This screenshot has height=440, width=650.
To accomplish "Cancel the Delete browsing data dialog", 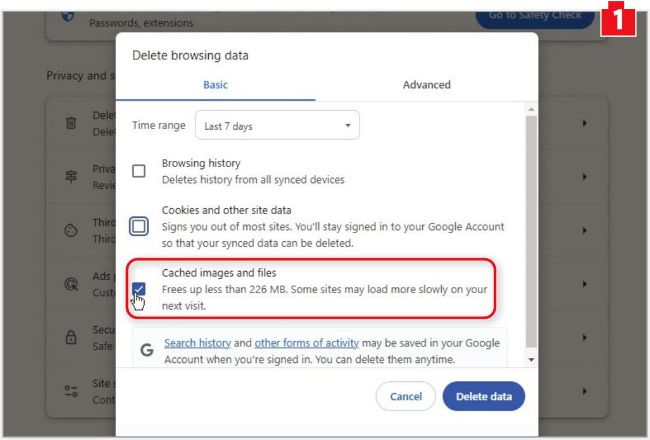I will pyautogui.click(x=405, y=397).
